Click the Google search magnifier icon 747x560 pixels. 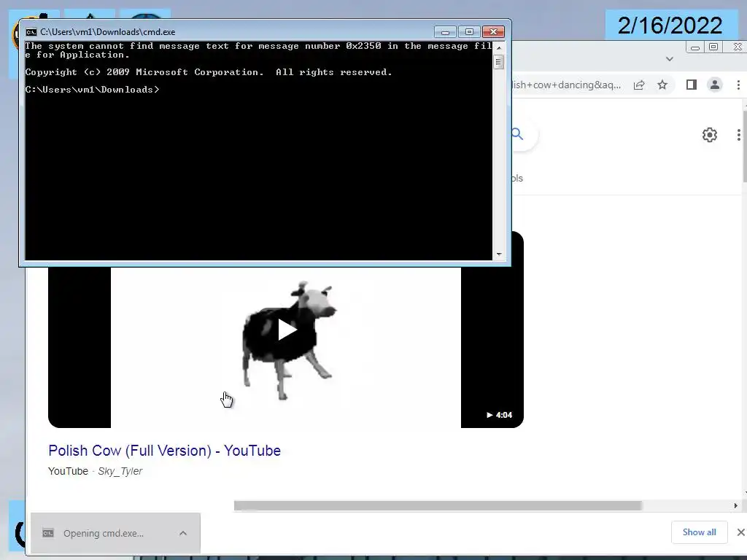click(x=517, y=134)
